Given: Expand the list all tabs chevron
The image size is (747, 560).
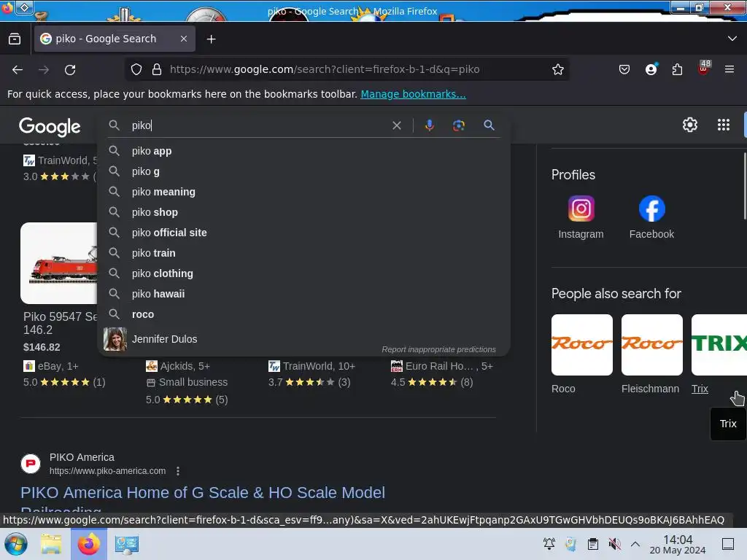Looking at the screenshot, I should coord(732,39).
